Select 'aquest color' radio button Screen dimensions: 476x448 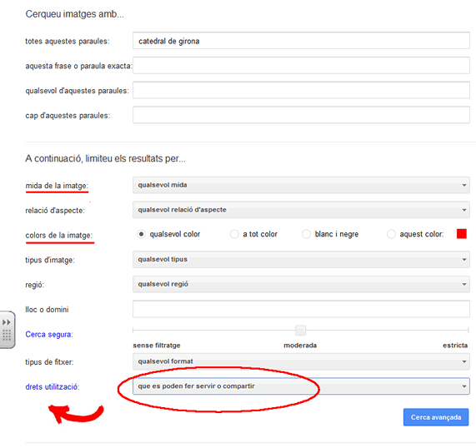(391, 234)
